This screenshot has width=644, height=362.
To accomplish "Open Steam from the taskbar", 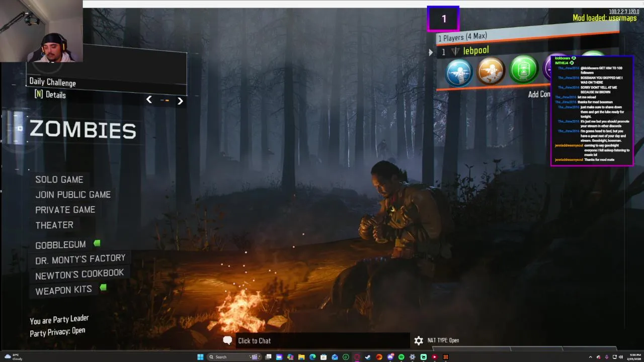I will pyautogui.click(x=368, y=357).
